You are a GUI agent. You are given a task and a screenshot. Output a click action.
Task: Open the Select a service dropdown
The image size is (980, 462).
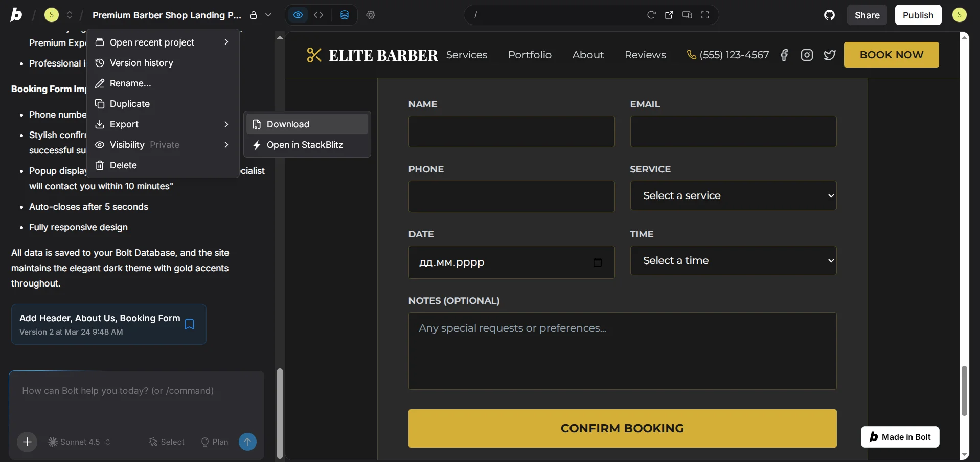tap(733, 195)
